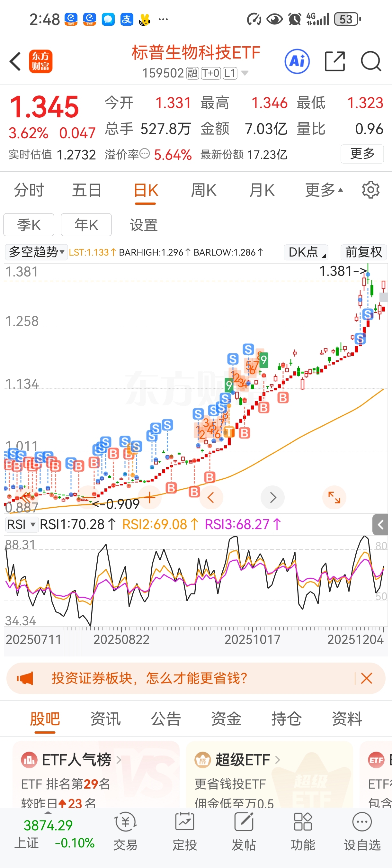Tap the 设置 period settings link
The width and height of the screenshot is (392, 868).
[x=144, y=225]
